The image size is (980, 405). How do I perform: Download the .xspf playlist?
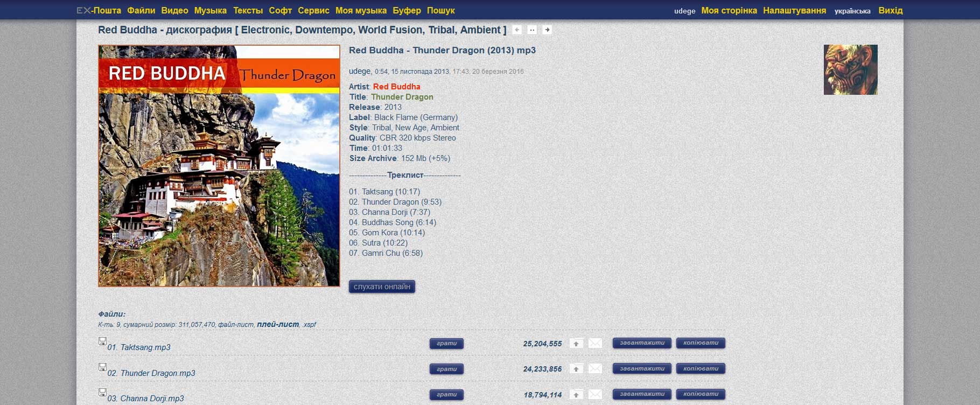pos(309,325)
